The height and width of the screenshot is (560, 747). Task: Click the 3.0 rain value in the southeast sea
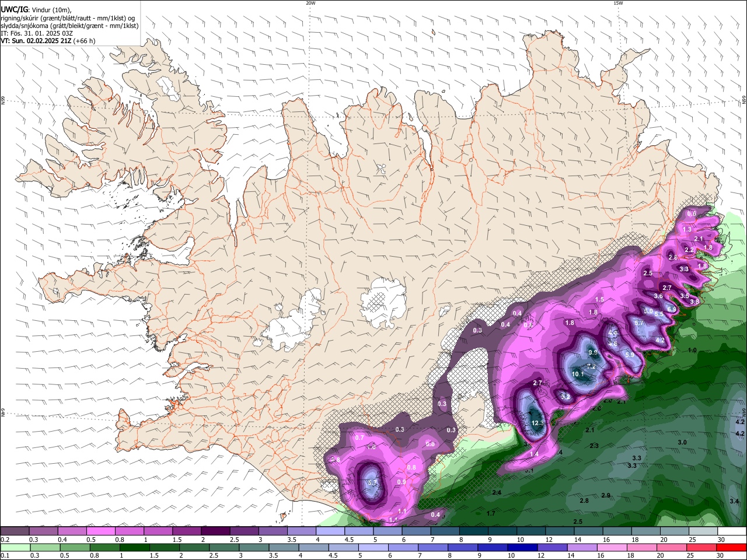(682, 442)
